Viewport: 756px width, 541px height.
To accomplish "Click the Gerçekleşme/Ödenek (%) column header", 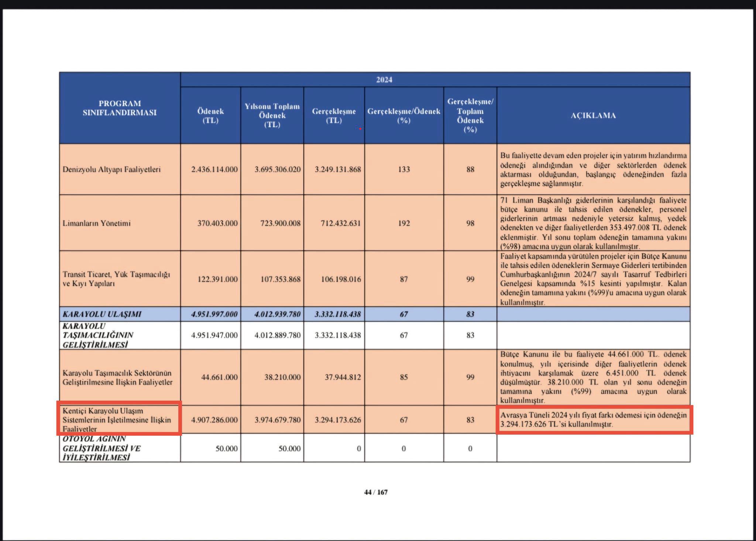I will [403, 116].
